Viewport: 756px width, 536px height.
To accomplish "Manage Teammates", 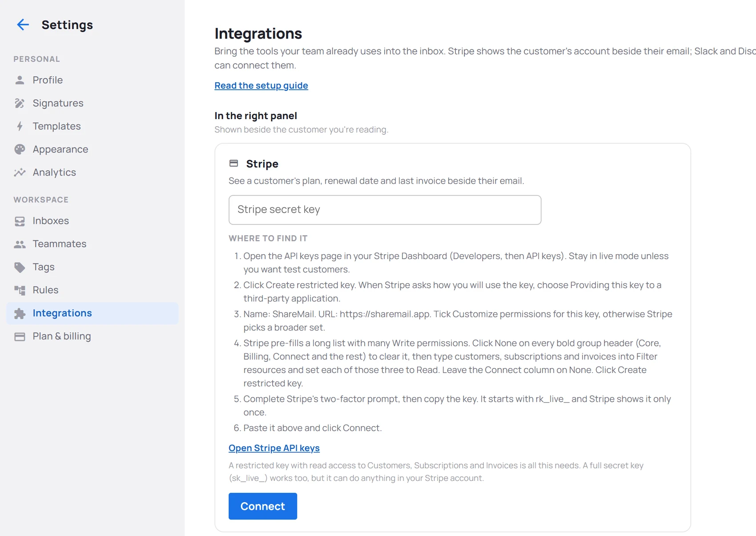I will coord(92,244).
